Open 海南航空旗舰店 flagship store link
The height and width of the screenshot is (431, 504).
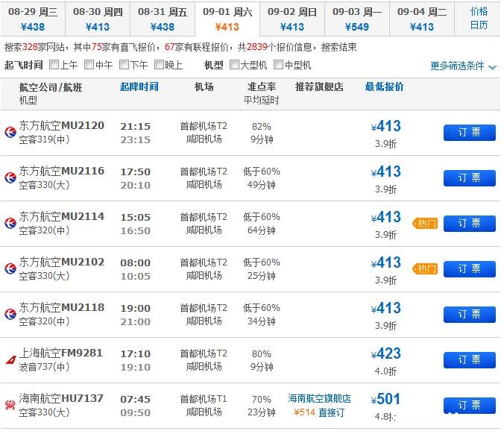[x=319, y=398]
